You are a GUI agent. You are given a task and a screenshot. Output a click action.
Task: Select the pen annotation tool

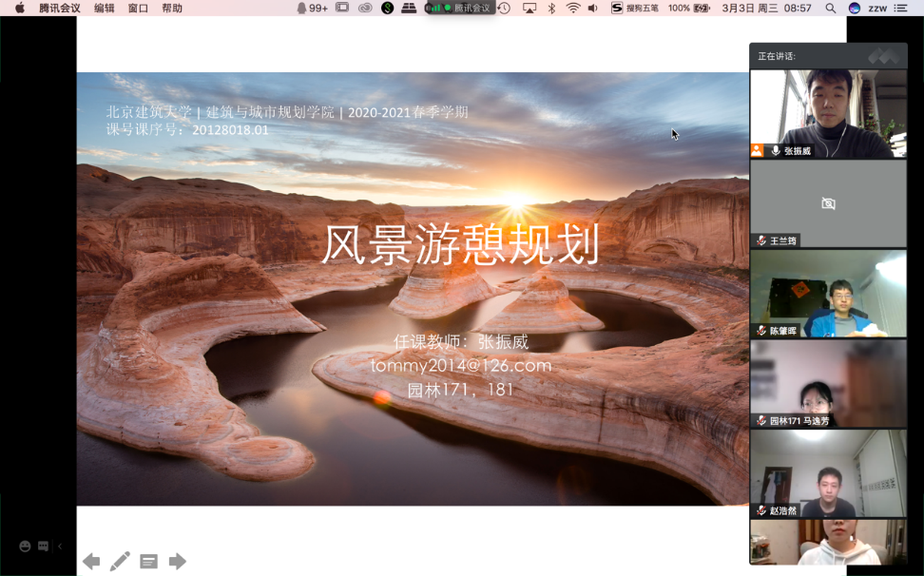click(120, 562)
